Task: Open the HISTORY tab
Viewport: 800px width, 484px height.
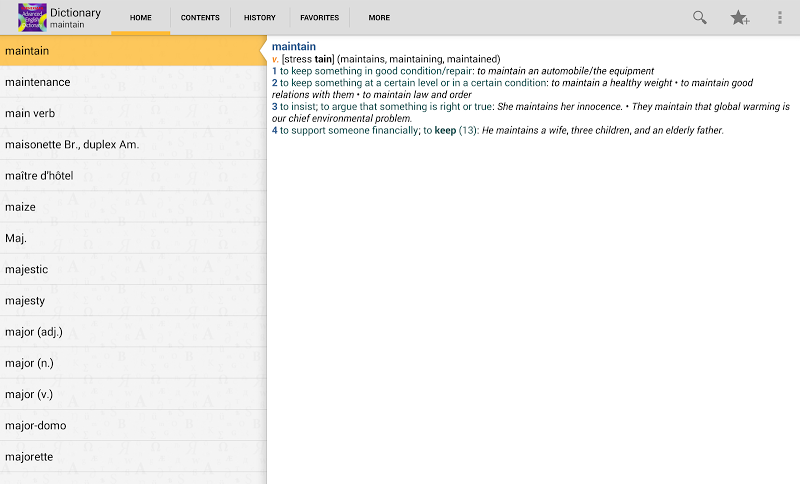Action: pyautogui.click(x=260, y=17)
